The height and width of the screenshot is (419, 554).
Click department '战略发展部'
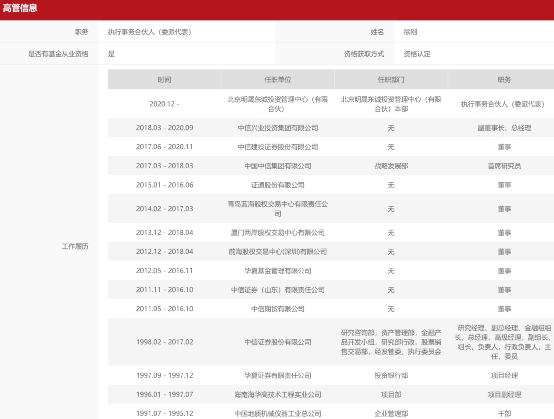[x=391, y=166]
